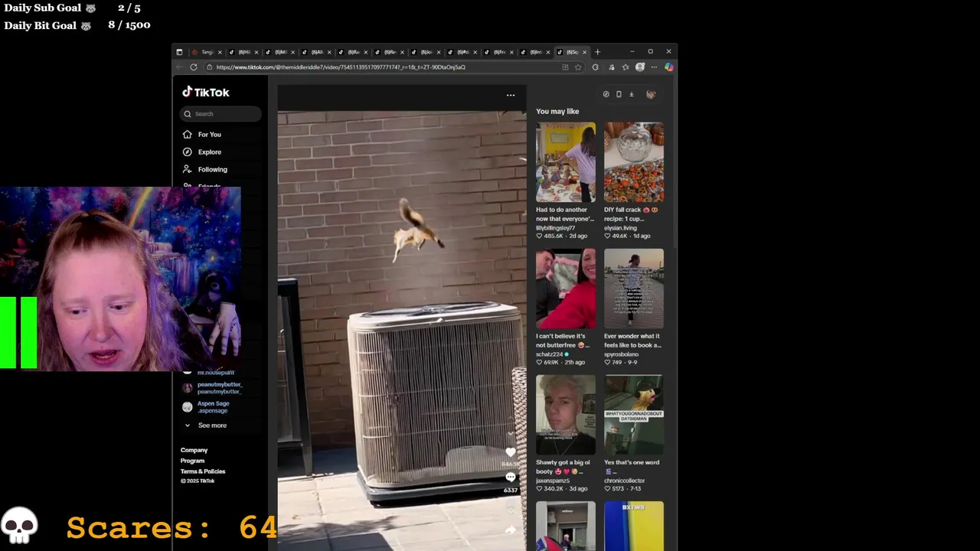Open Aspen Sage followed account

click(x=205, y=407)
